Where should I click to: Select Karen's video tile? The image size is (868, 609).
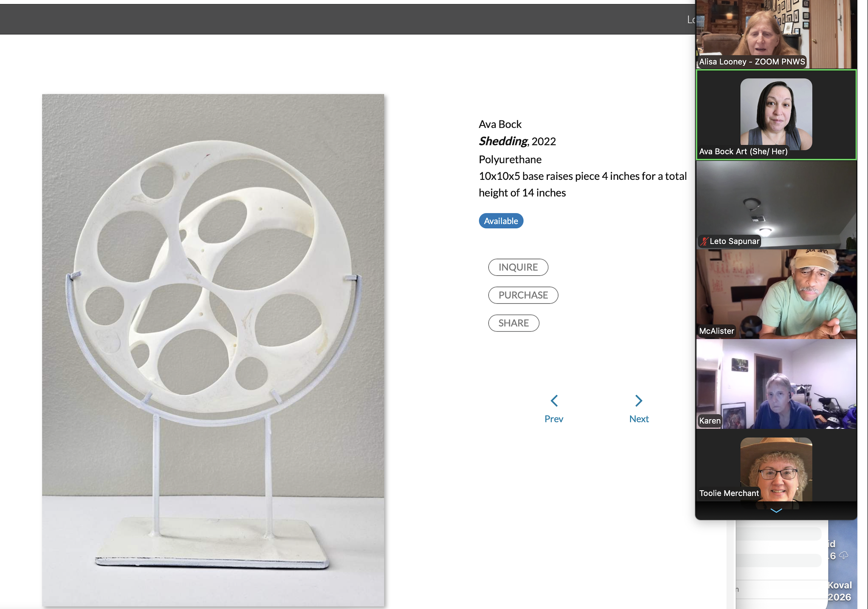[776, 384]
